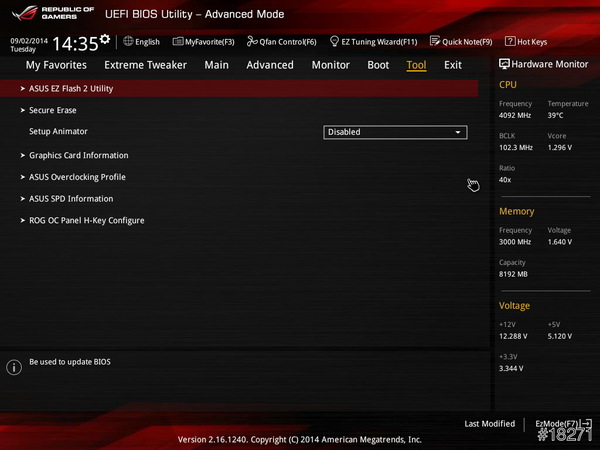Viewport: 600px width, 450px height.
Task: Click the +5V reading 5.120 V
Action: point(560,336)
